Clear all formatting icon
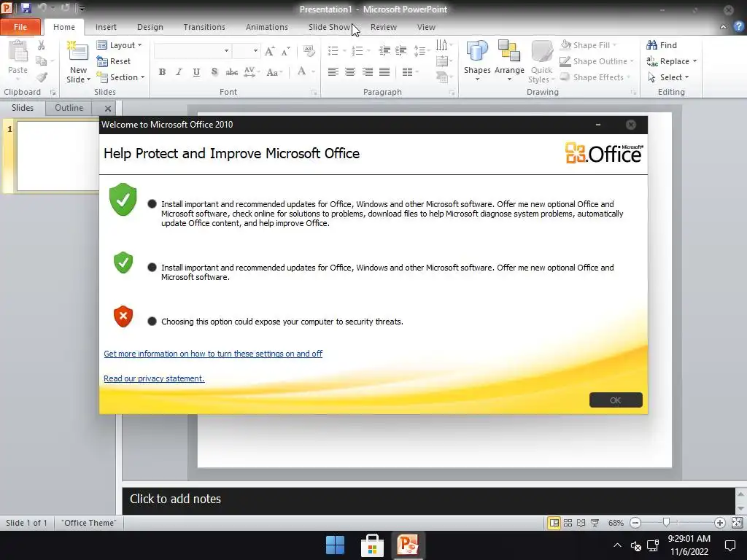The image size is (747, 560). pyautogui.click(x=309, y=51)
